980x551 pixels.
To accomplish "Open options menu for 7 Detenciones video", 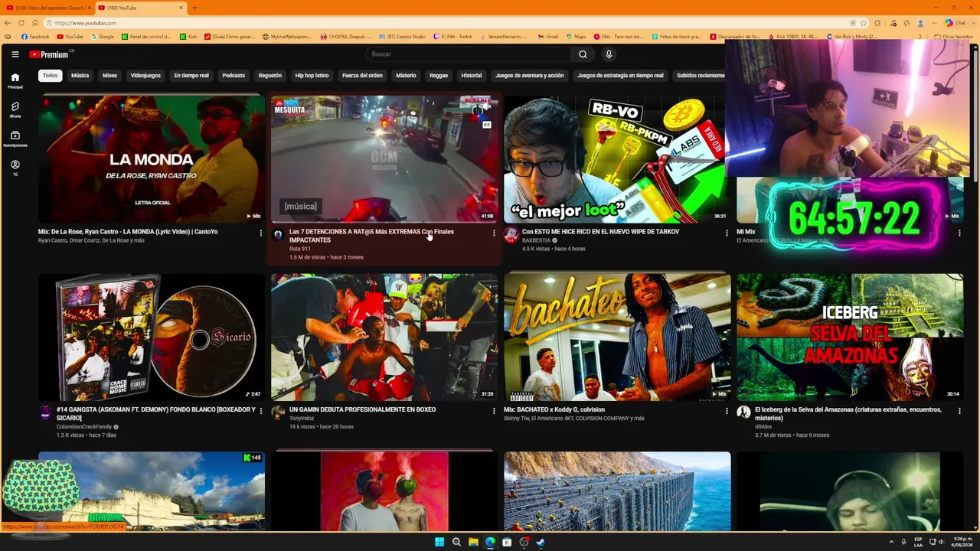I will [x=494, y=233].
